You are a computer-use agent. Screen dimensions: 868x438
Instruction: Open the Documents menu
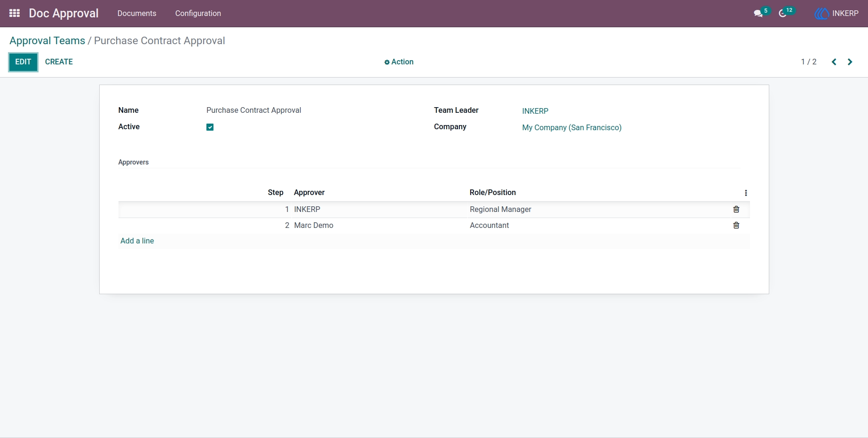pos(137,13)
